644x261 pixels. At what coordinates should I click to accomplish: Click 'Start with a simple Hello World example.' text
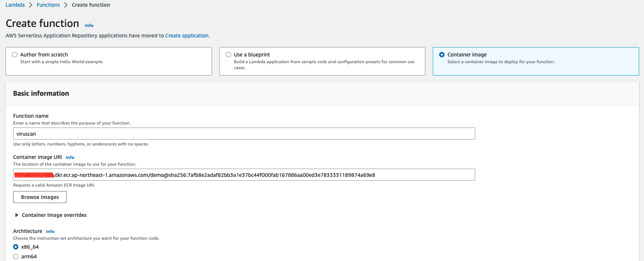[62, 62]
